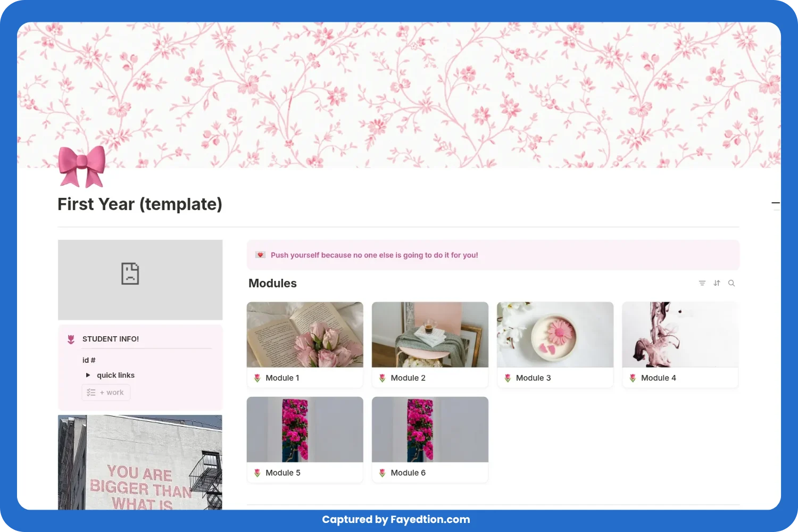Screen dimensions: 798x532
Task: Open Module 3 cover thumbnail
Action: (555, 335)
